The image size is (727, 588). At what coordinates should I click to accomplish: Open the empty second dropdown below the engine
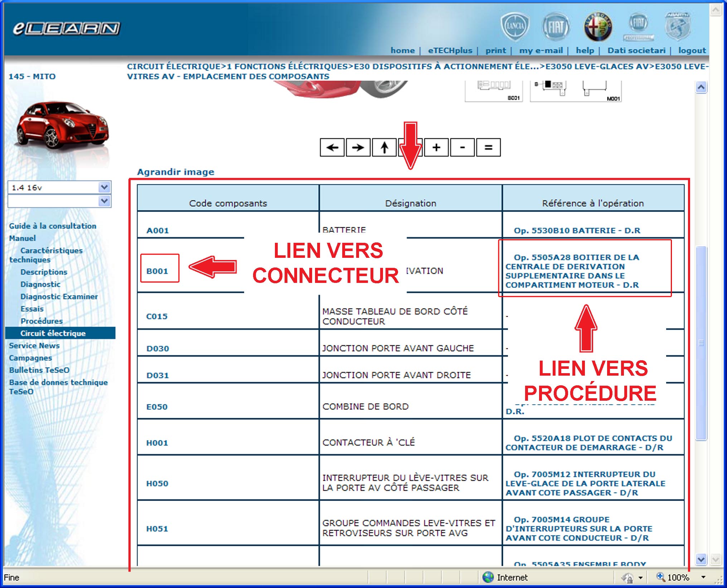104,201
